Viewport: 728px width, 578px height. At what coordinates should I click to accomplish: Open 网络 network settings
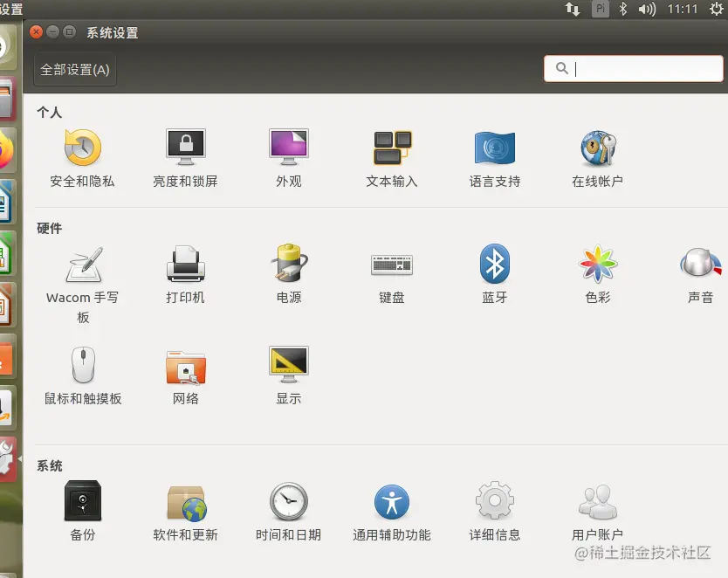coord(185,376)
